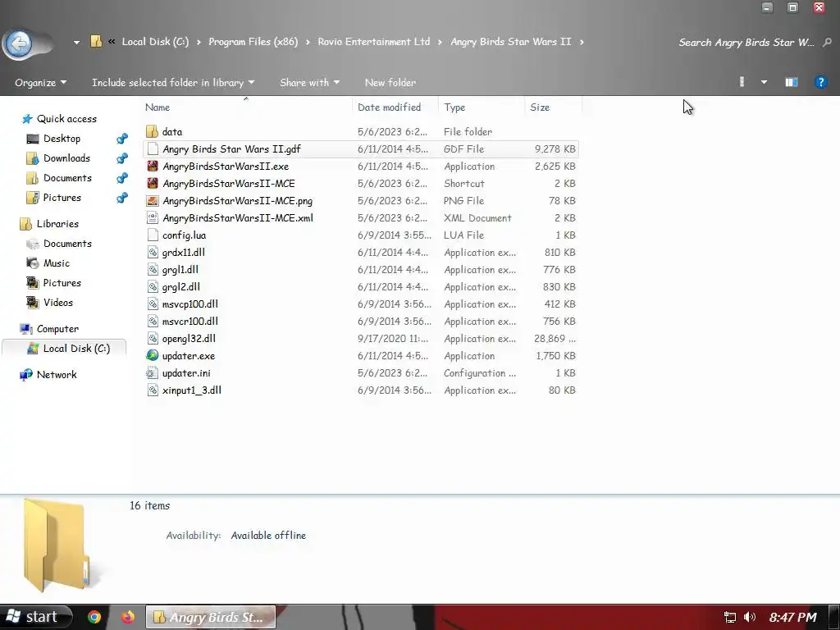Select Angry Birds Star Wars II breadcrumb
This screenshot has height=630, width=840.
(x=510, y=41)
